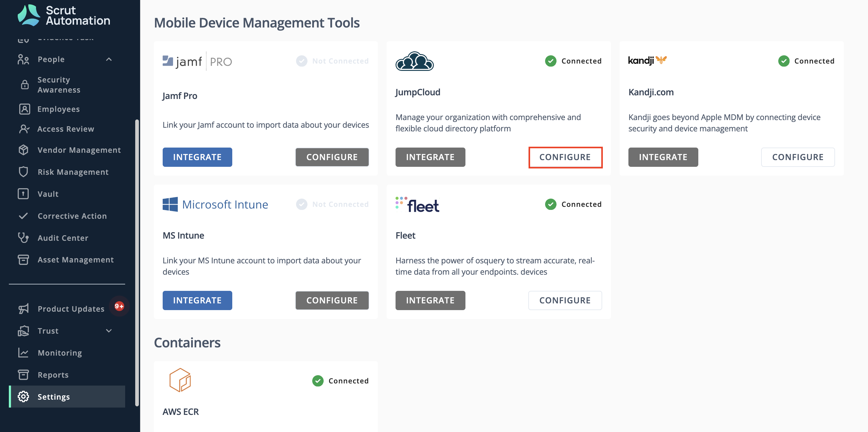868x432 pixels.
Task: Click MS Intune Not Connected status icon
Action: pyautogui.click(x=302, y=204)
